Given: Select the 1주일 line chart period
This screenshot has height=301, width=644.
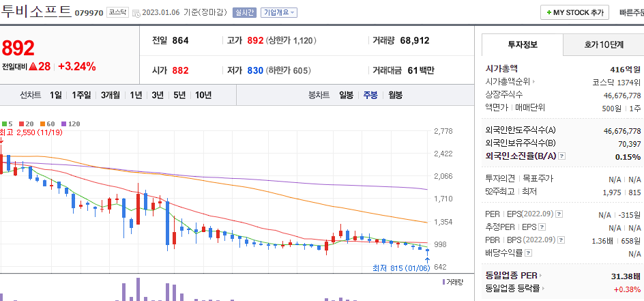Looking at the screenshot, I should (x=81, y=96).
